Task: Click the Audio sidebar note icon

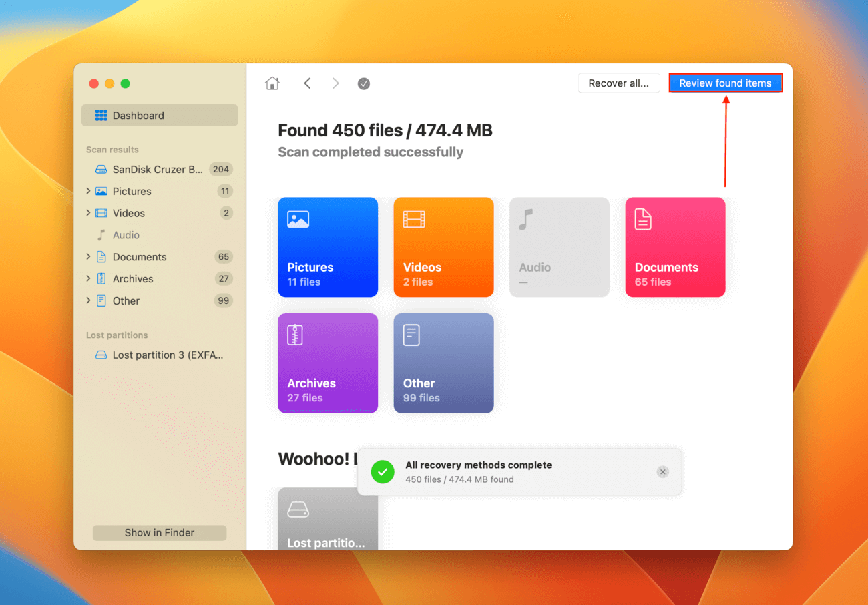Action: click(x=101, y=235)
